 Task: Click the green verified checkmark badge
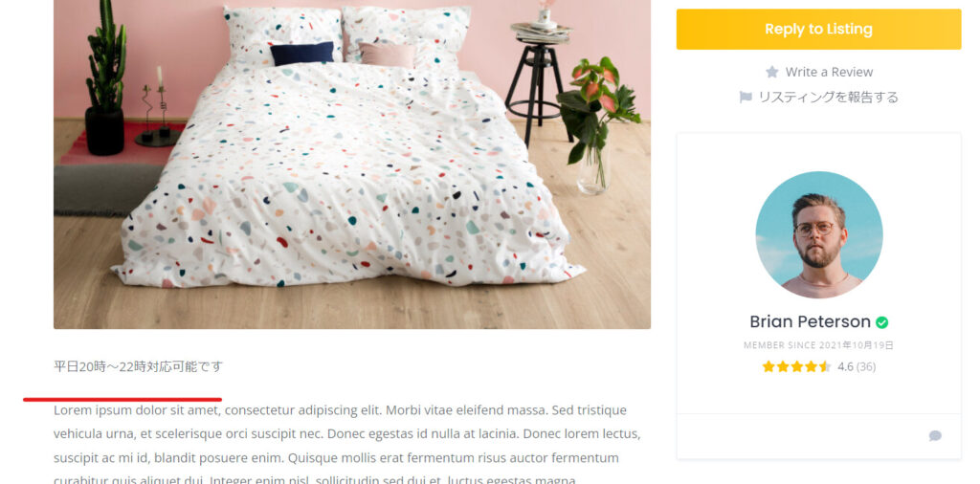(881, 322)
